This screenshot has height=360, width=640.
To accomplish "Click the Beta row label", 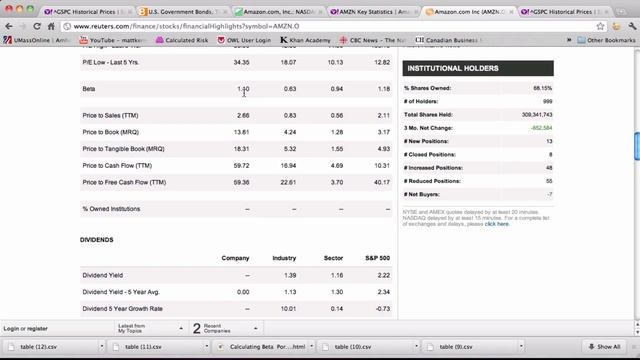I will pos(89,89).
